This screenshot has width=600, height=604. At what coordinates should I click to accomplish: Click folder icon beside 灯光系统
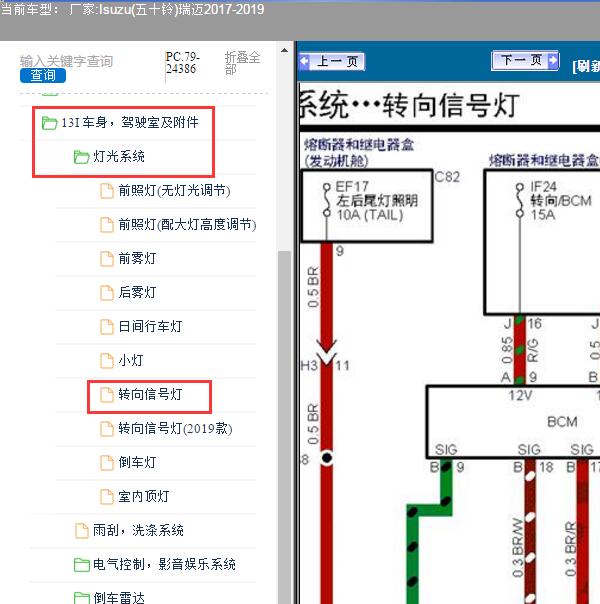pyautogui.click(x=81, y=157)
